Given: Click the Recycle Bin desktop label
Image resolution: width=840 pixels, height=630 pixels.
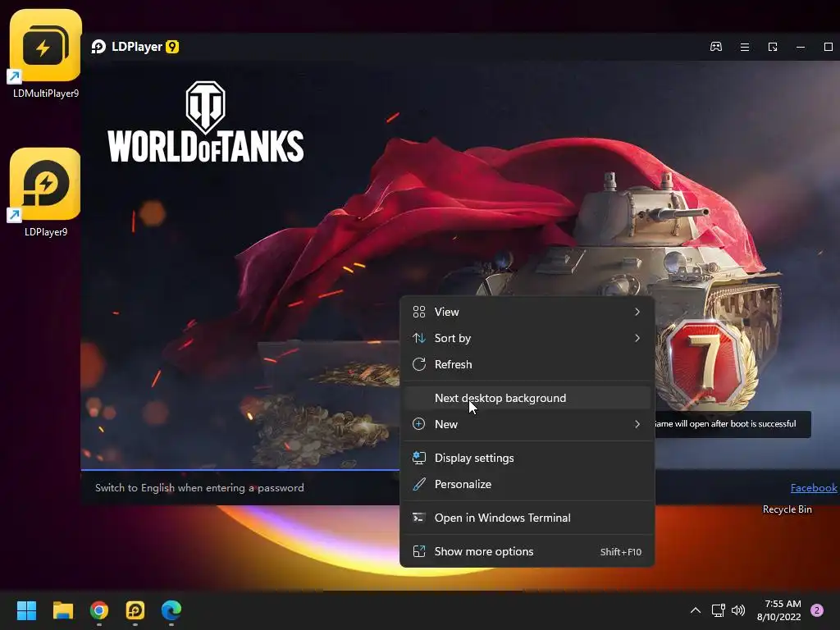Looking at the screenshot, I should [787, 509].
